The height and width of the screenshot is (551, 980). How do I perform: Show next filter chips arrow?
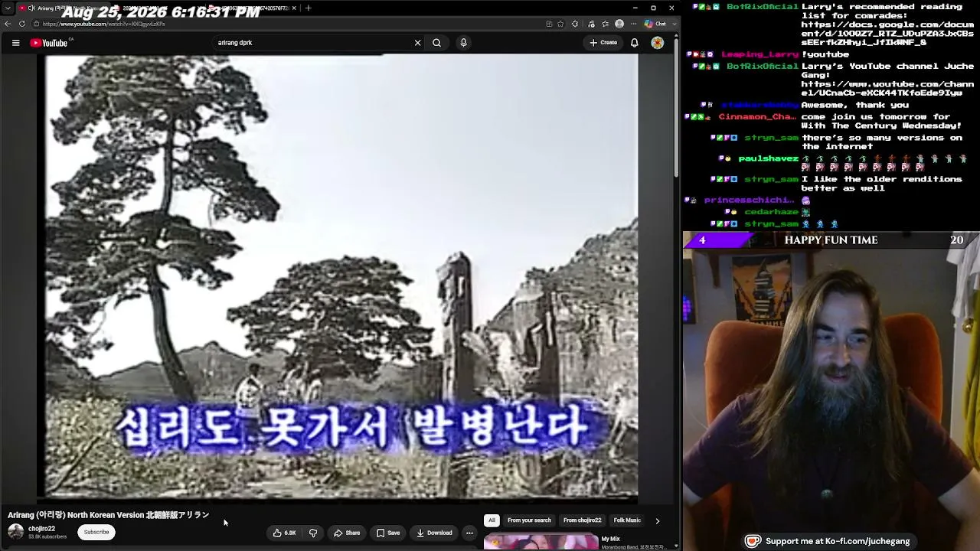click(x=657, y=520)
